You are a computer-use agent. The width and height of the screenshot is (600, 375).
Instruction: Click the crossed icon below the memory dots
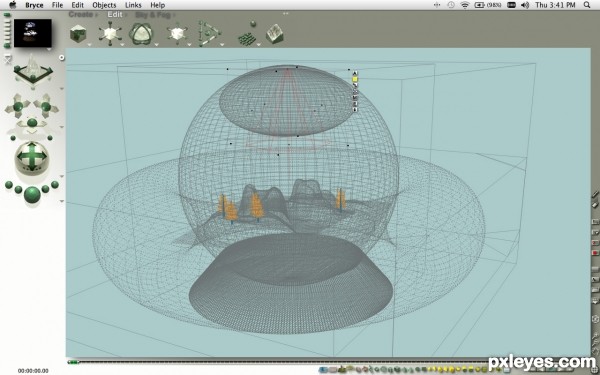point(7,59)
